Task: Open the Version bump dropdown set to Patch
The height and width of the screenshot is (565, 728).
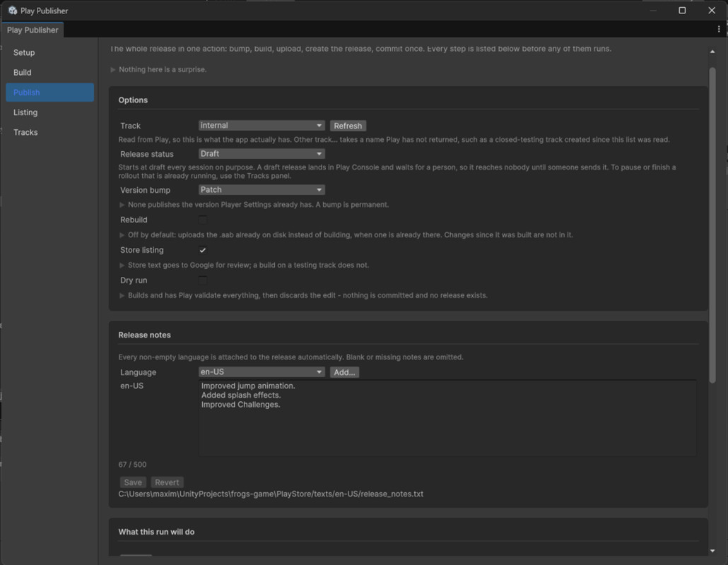Action: tap(262, 190)
